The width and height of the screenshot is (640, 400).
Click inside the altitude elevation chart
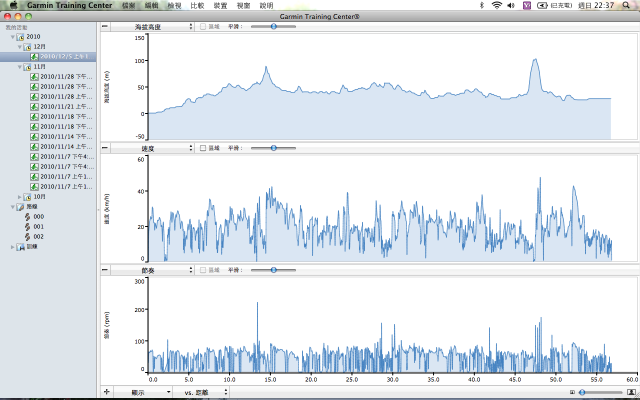tap(392, 87)
